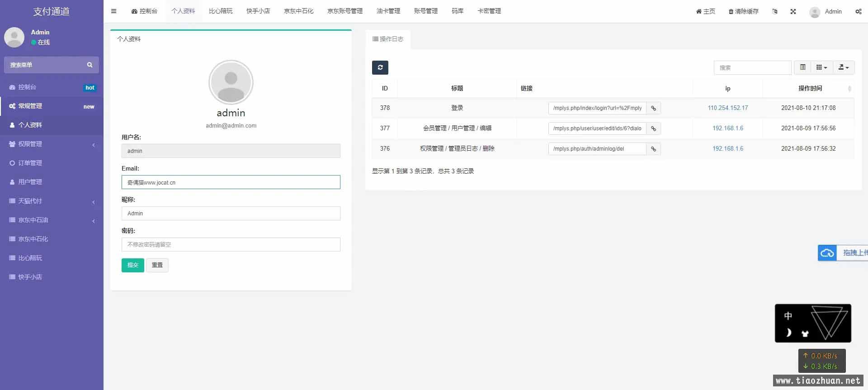Switch to 快手小店 top tab
This screenshot has width=868, height=390.
258,11
